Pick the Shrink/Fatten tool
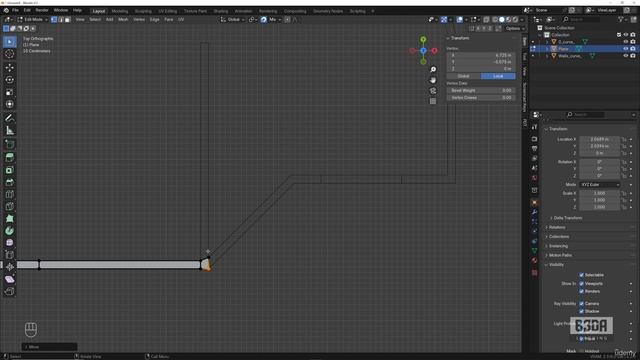The image size is (640, 360). (x=9, y=267)
